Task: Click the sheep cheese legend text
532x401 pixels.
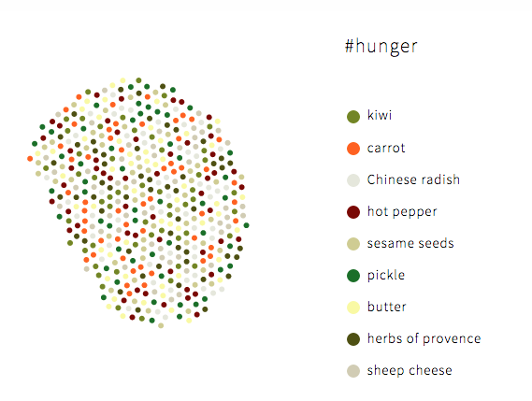Action: pyautogui.click(x=410, y=370)
